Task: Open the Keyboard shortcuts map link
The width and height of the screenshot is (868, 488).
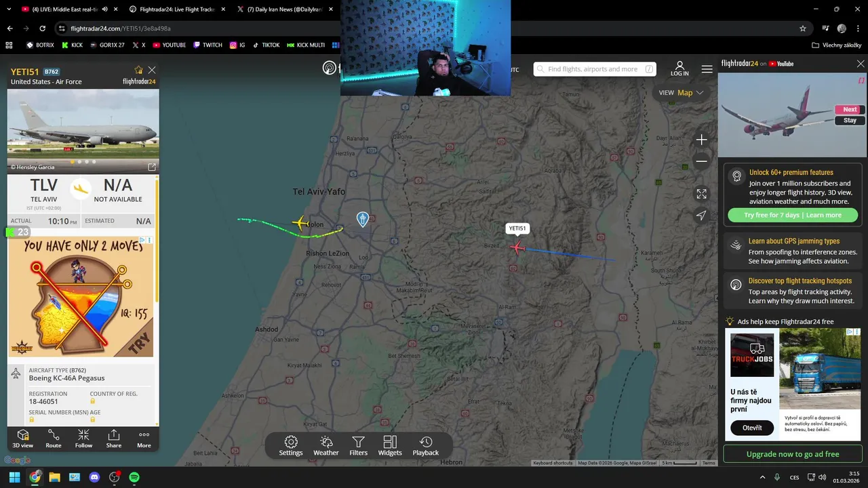Action: pos(553,463)
